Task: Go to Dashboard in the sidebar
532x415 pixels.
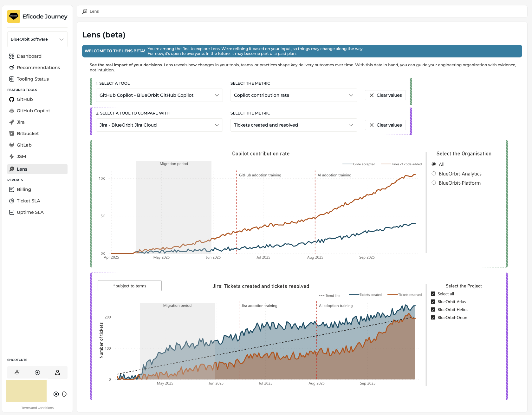Action: (x=29, y=56)
